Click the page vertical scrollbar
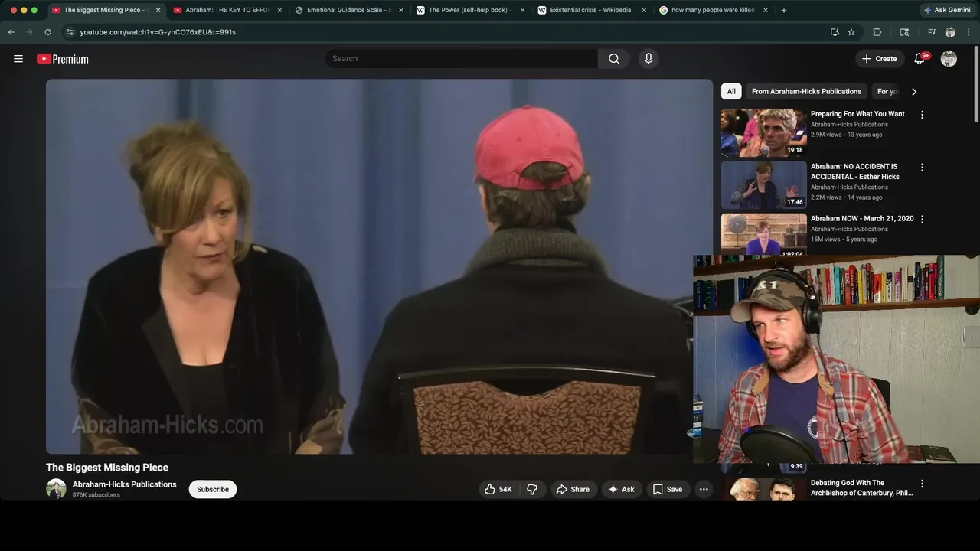980x551 pixels. [976, 84]
